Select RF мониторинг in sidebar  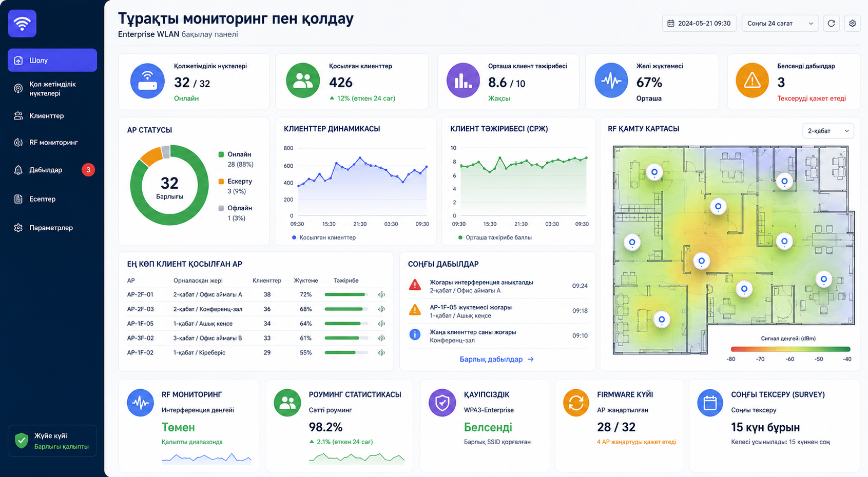pos(52,143)
